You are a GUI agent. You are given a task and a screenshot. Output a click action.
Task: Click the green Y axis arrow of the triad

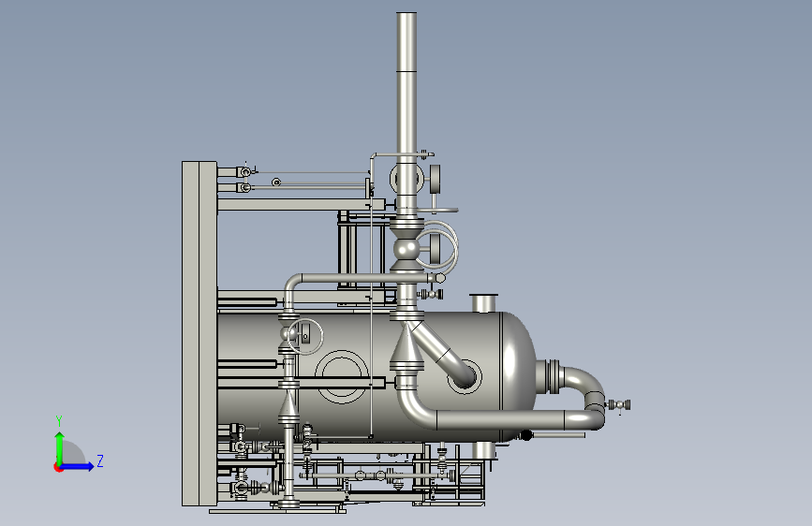pos(60,447)
